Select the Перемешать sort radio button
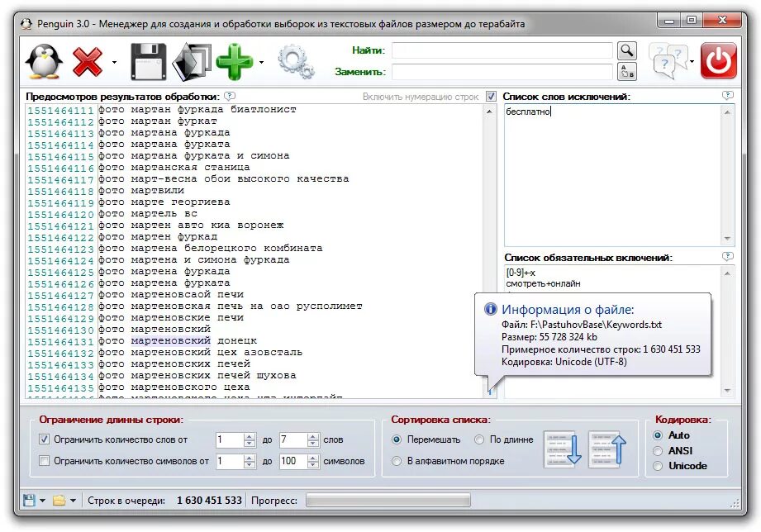 click(397, 439)
